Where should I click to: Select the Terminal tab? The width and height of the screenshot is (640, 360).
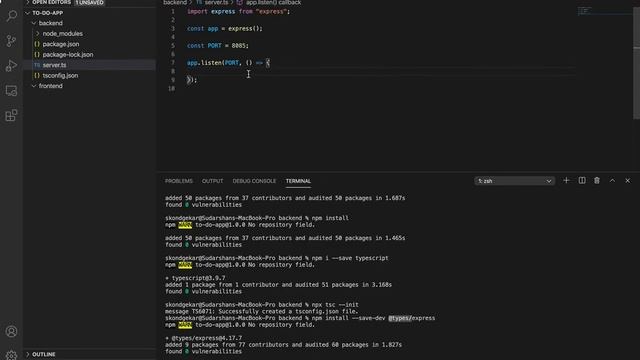tap(298, 181)
